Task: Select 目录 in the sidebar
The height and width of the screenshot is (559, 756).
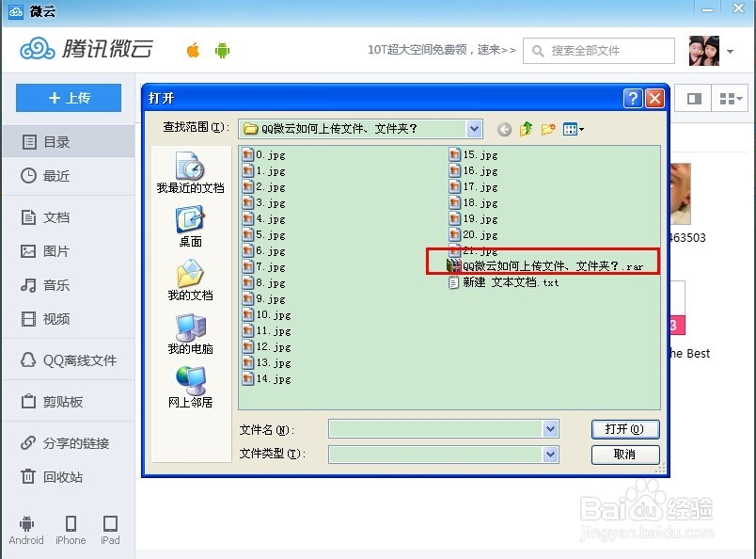Action: point(69,142)
